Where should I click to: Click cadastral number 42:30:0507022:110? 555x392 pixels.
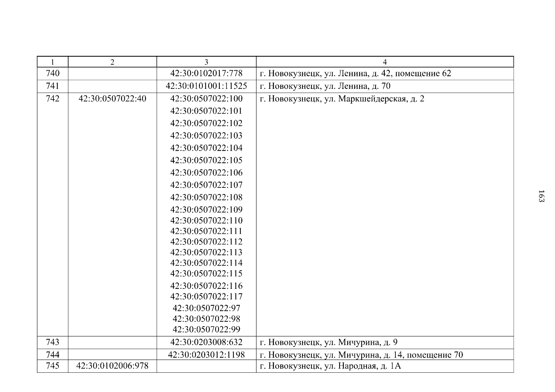coord(206,220)
